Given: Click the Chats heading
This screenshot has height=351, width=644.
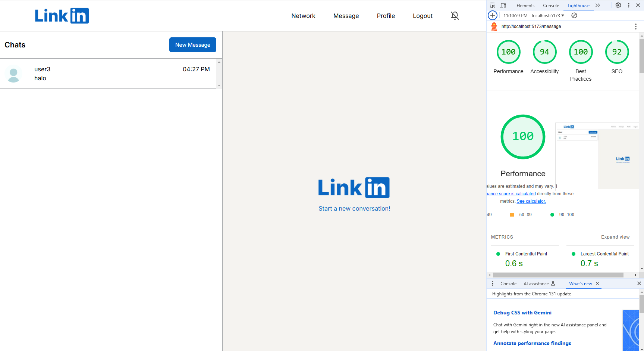Looking at the screenshot, I should (x=15, y=45).
